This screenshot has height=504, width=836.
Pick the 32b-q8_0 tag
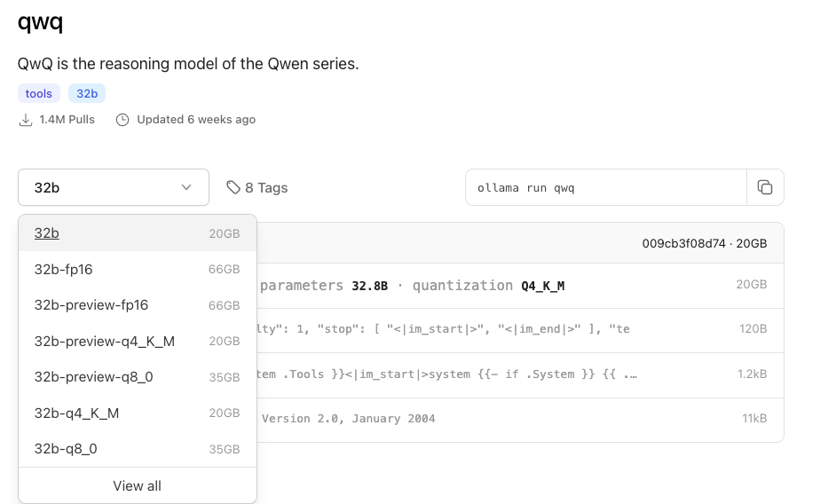coord(138,449)
